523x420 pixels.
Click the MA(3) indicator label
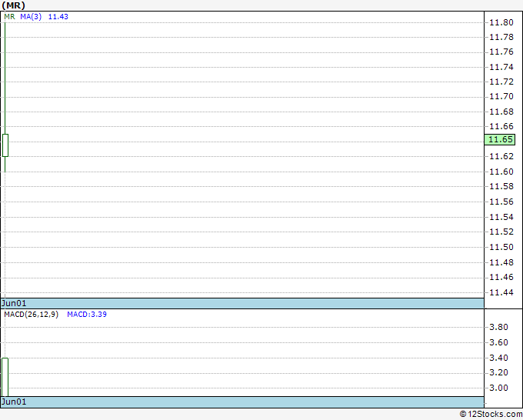tap(31, 17)
